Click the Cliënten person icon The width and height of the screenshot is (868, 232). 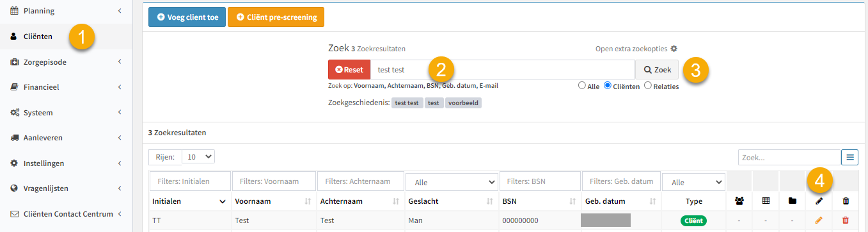point(14,37)
